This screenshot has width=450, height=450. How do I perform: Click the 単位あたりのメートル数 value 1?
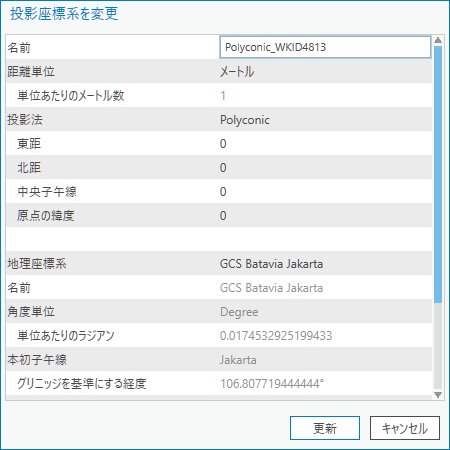pos(223,96)
